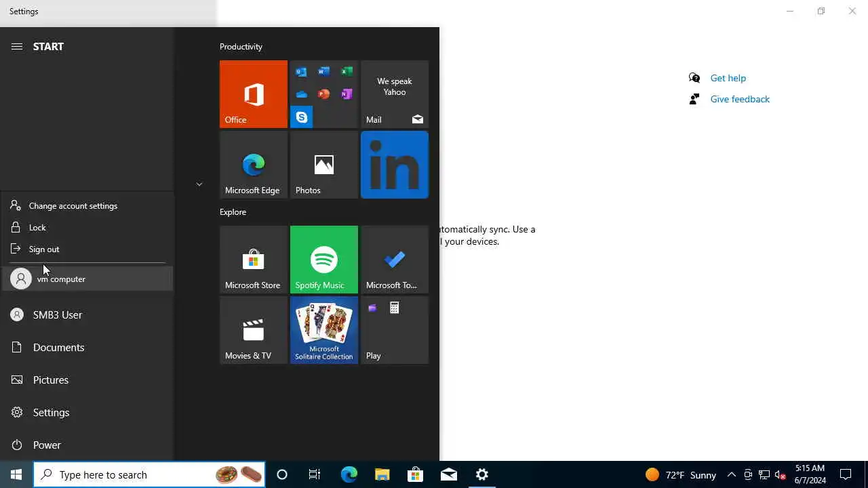Collapse the Start menu hamburger
This screenshot has width=868, height=488.
(17, 46)
